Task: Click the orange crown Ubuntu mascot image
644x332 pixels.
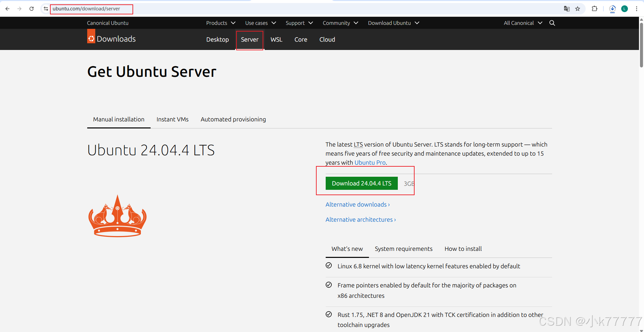Action: click(117, 216)
